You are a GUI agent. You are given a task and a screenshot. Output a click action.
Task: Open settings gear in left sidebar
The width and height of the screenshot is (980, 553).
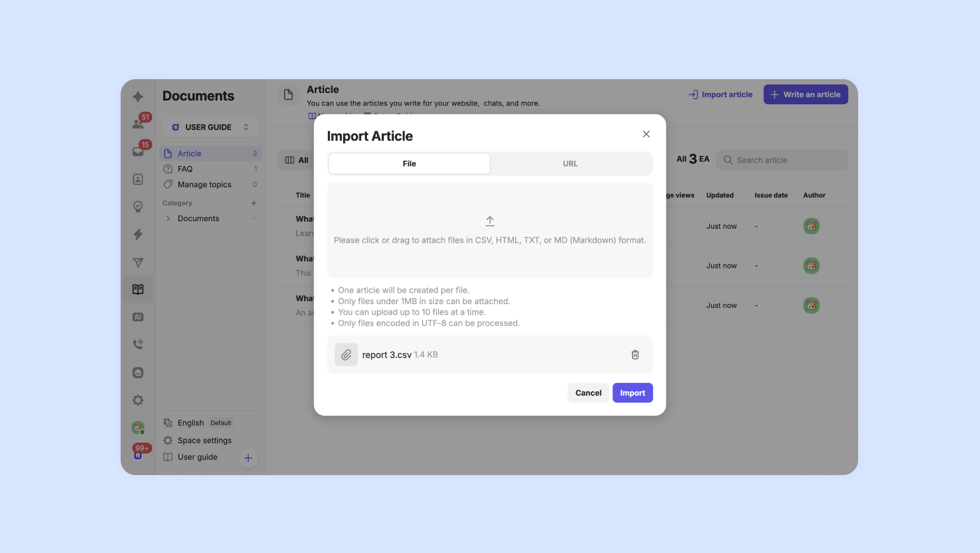pos(138,400)
